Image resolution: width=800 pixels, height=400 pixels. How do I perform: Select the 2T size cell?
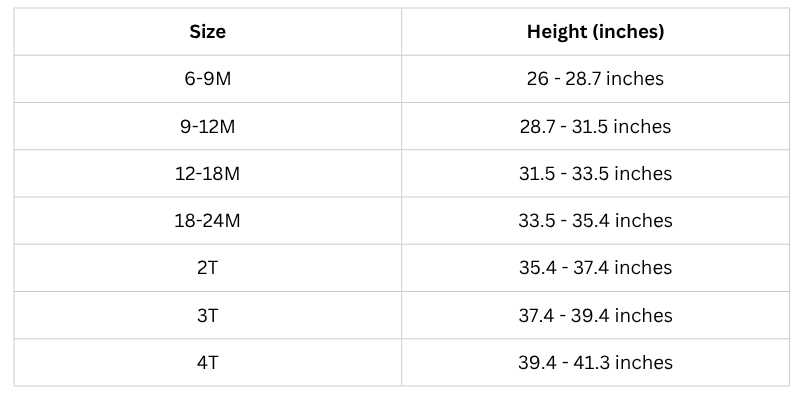point(208,268)
